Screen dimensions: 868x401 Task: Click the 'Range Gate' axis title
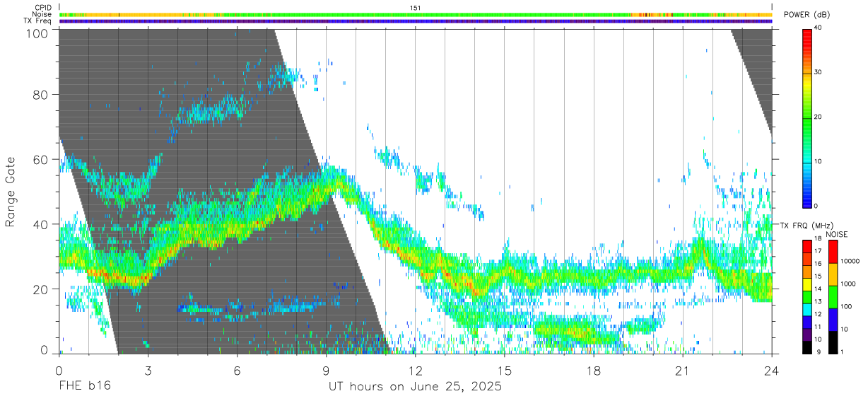pos(11,192)
